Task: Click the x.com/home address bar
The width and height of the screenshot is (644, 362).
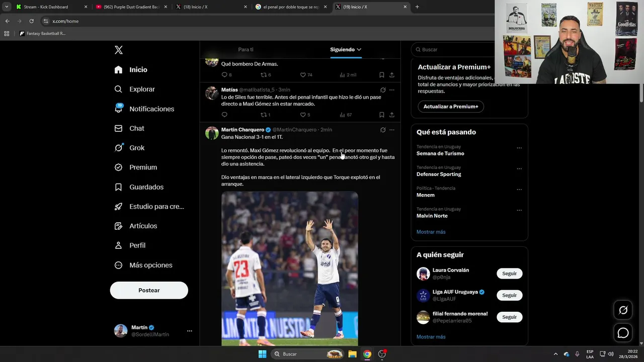Action: [267, 21]
